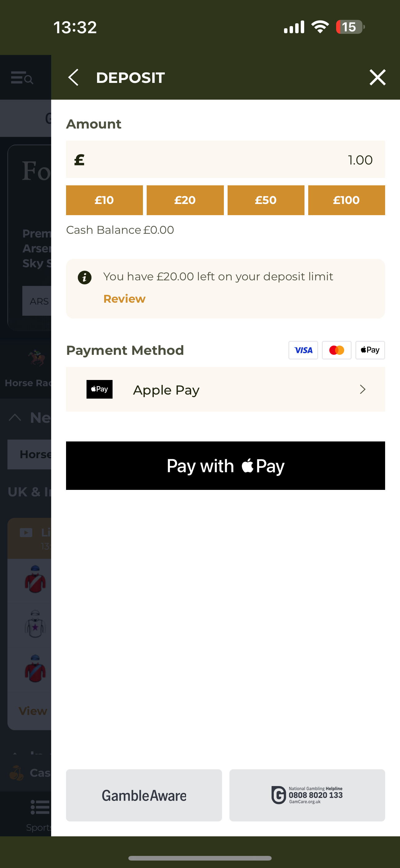Screen dimensions: 400x868
Task: Select the £20 quick amount
Action: tap(185, 200)
